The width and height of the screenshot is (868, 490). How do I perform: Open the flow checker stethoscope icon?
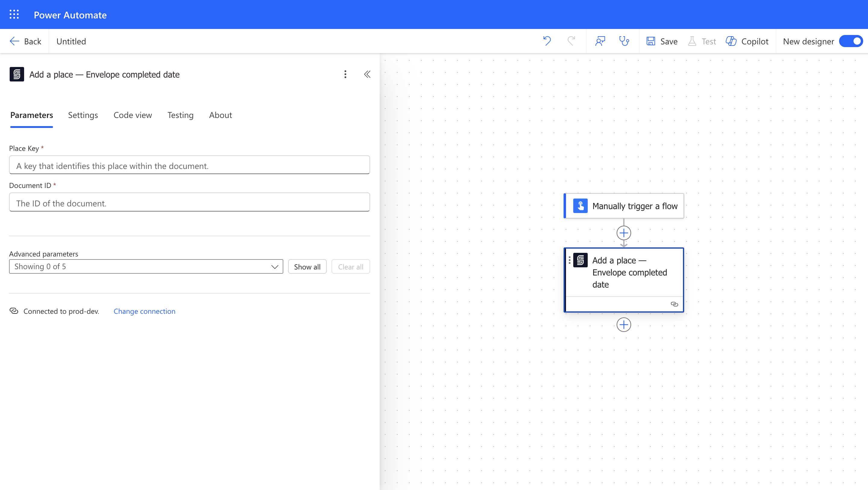point(624,41)
